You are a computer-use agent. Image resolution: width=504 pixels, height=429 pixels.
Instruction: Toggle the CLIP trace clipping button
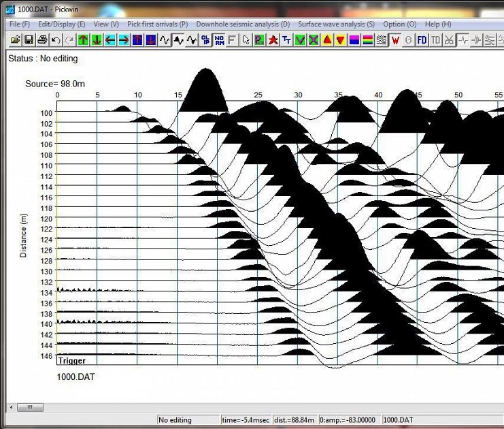[205, 40]
